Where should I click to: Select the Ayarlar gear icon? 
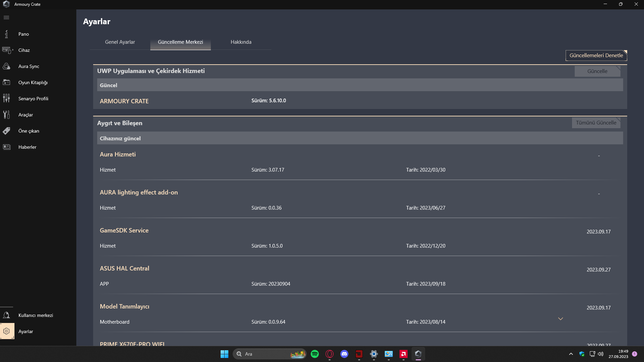[x=6, y=331]
